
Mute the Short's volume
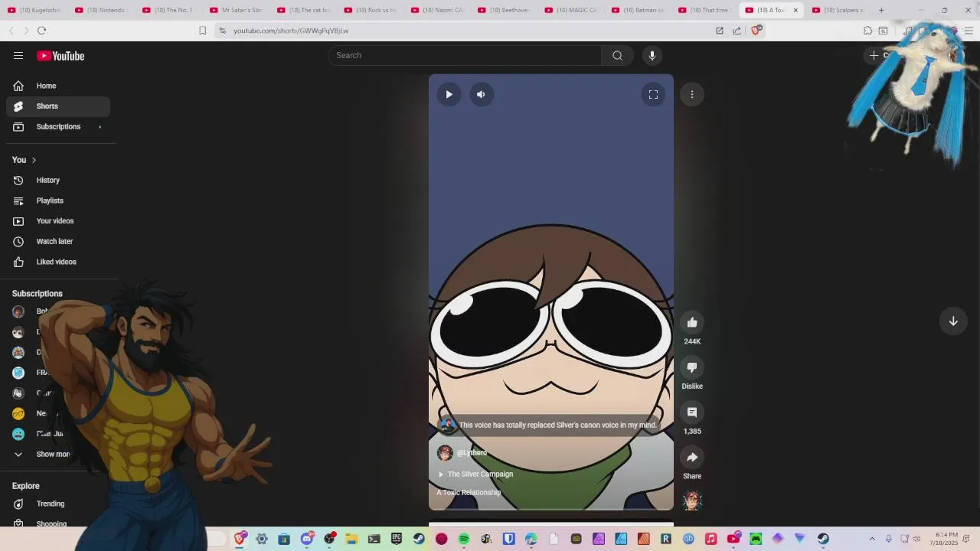[481, 94]
